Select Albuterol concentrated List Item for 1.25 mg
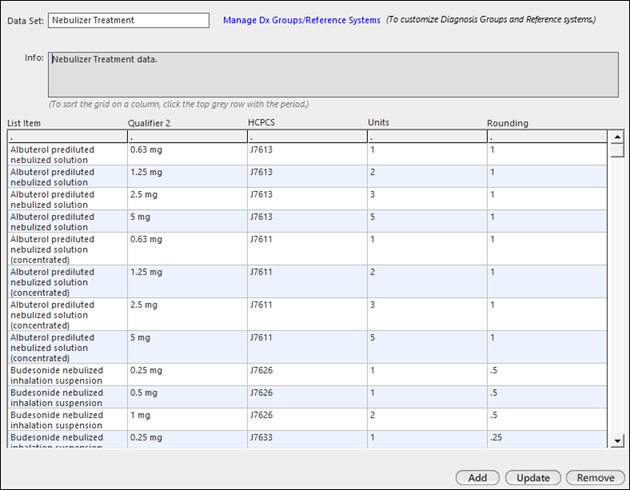 click(68, 282)
